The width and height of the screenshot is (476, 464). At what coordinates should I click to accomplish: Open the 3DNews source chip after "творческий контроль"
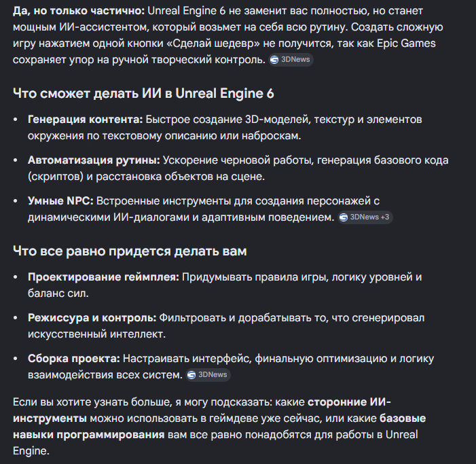pyautogui.click(x=291, y=60)
